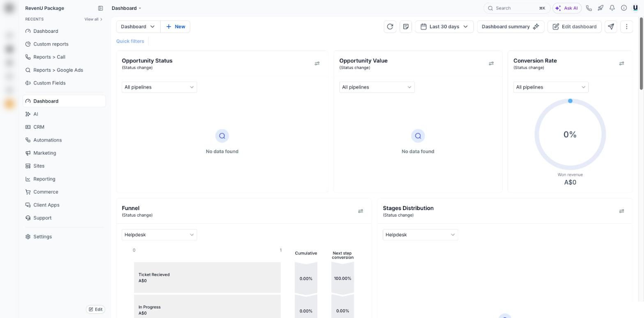Collapse the sidebar panel icon
The image size is (644, 318).
(x=101, y=8)
